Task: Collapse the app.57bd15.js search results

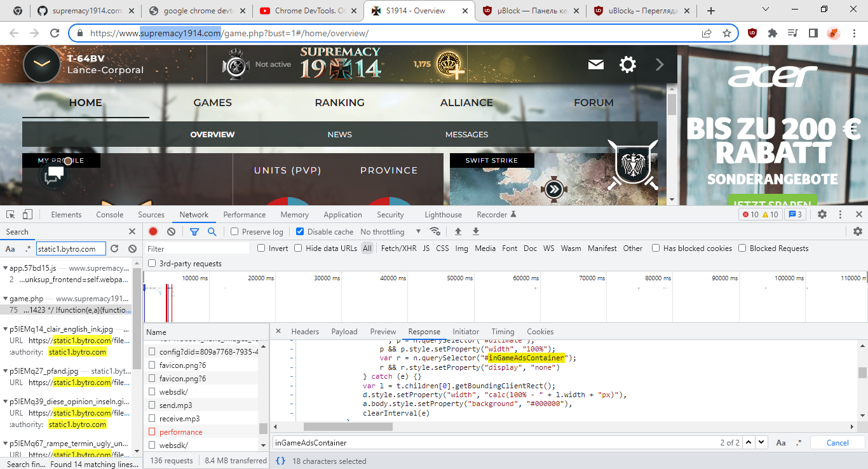Action: (x=5, y=268)
